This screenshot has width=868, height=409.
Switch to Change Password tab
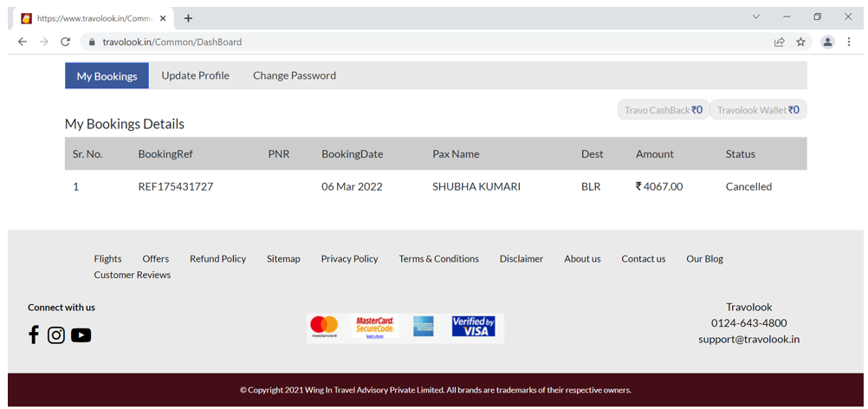pos(294,75)
